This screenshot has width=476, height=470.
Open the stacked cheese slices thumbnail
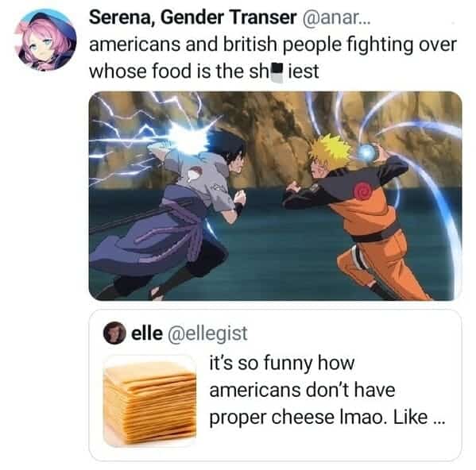click(x=149, y=401)
